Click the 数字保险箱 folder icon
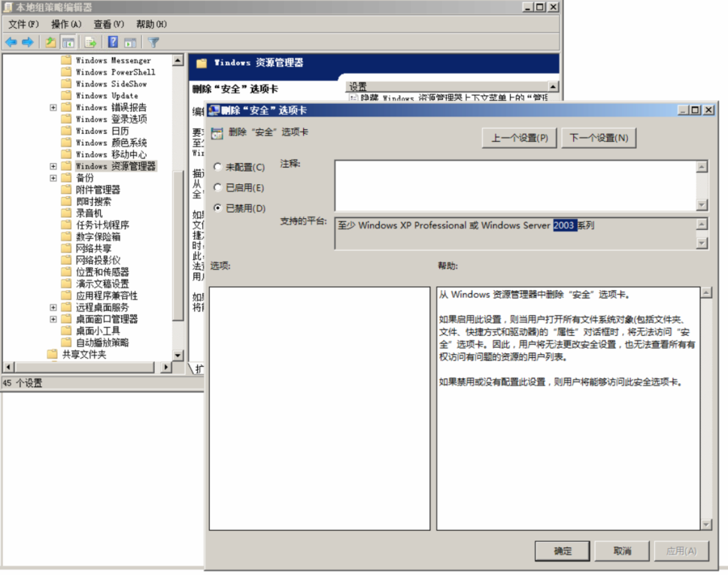The width and height of the screenshot is (728, 575). point(67,237)
